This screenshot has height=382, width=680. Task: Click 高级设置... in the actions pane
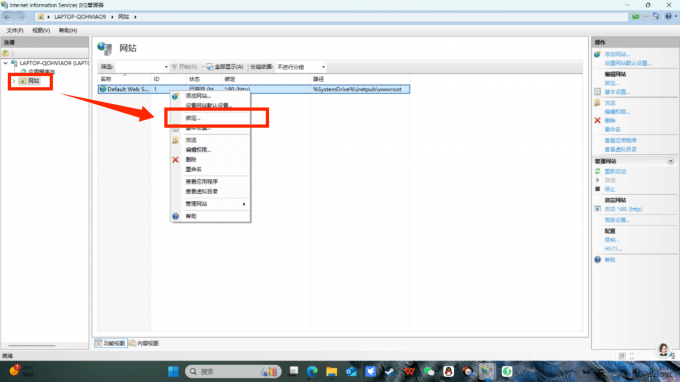tap(617, 220)
